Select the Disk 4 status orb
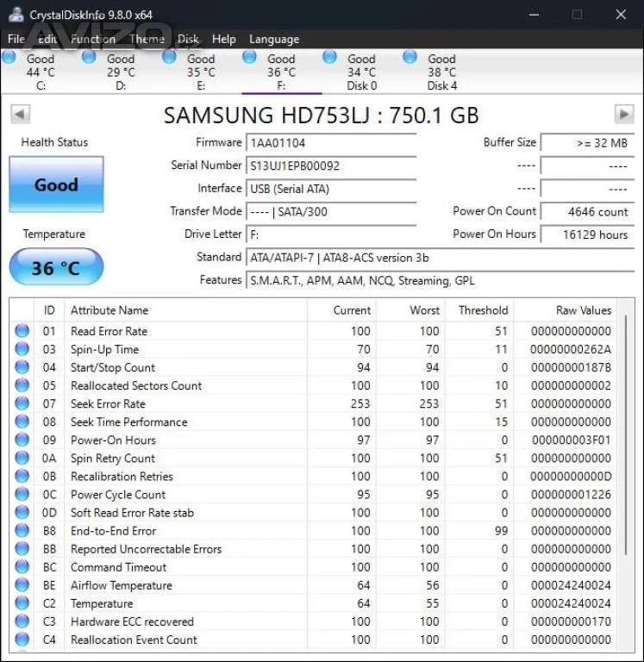Screen dimensions: 644x662 pos(411,57)
